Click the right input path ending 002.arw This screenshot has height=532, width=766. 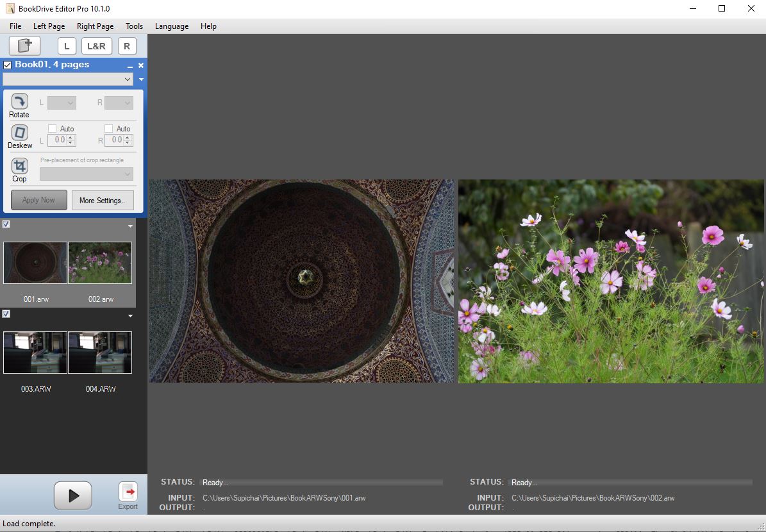point(593,498)
